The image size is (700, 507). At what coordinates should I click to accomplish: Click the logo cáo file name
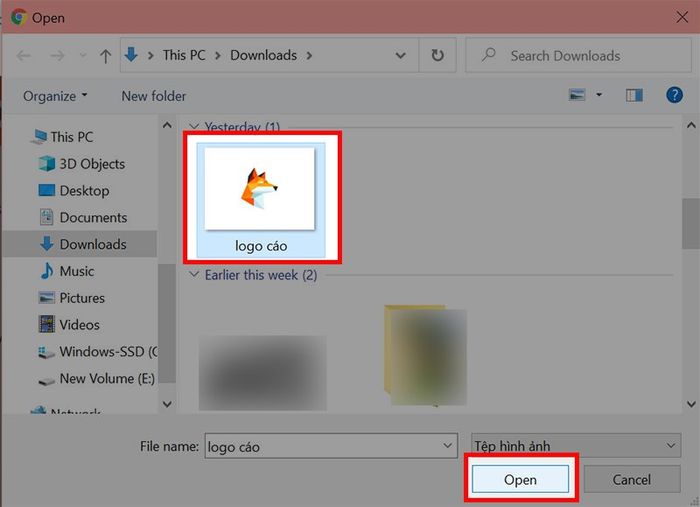(261, 246)
